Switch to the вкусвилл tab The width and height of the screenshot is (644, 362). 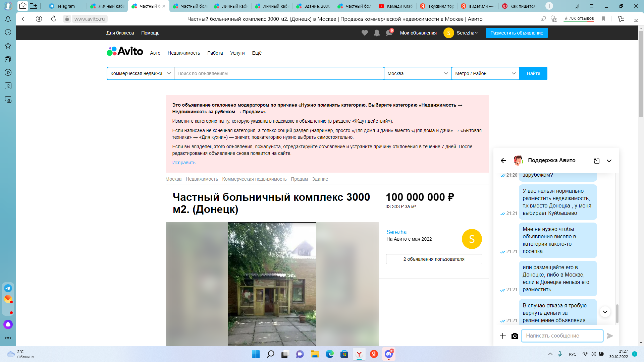coord(437,6)
